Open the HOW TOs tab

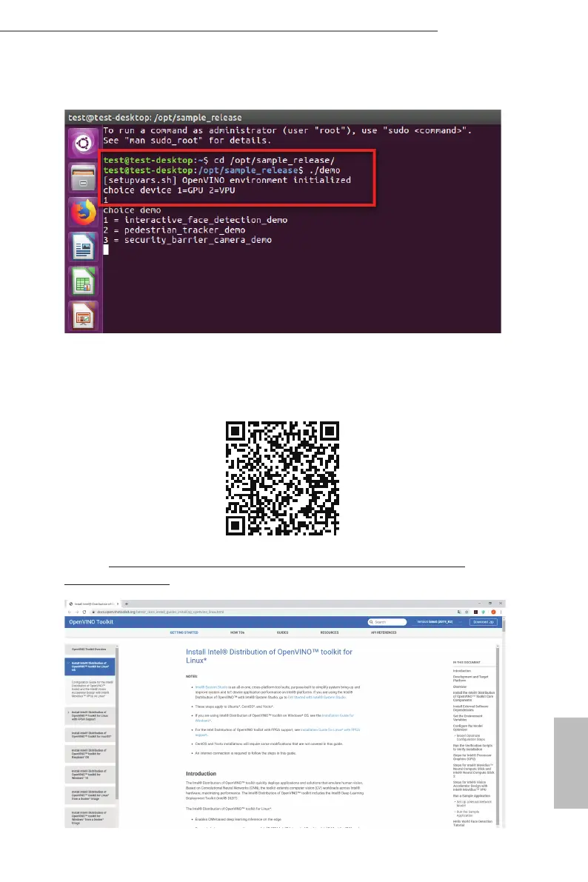238,633
